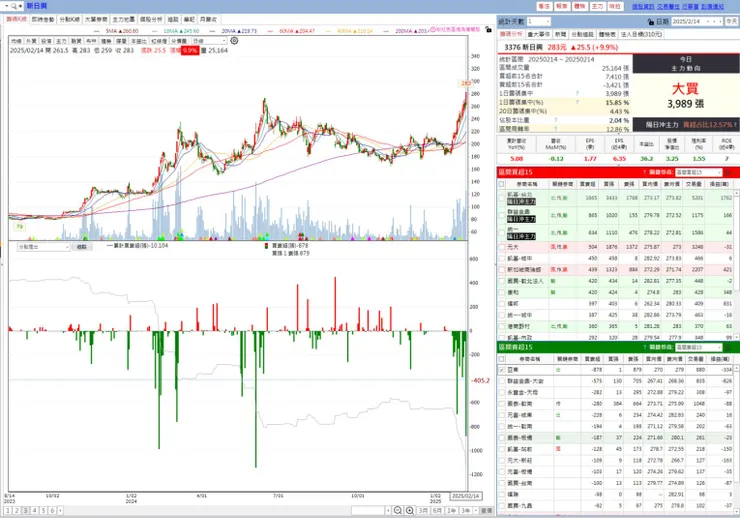Click the 國泰-敦南 row in sell table
The height and width of the screenshot is (518, 740).
tap(615, 404)
